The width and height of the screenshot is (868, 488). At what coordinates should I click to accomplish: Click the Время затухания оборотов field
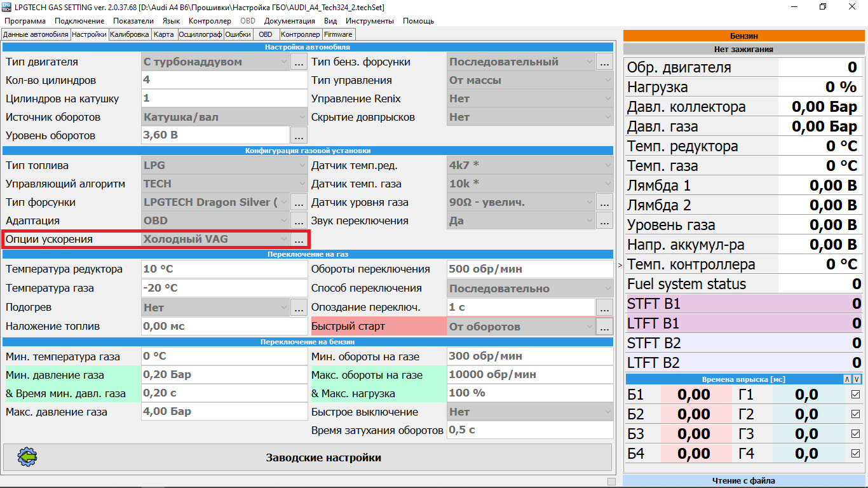[x=530, y=430]
